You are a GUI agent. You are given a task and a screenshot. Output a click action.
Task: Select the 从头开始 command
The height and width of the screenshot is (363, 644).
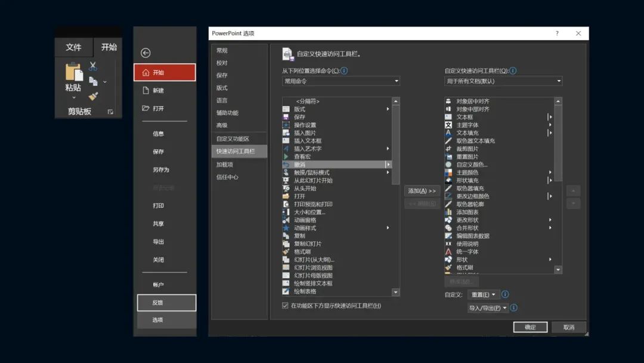click(x=337, y=188)
